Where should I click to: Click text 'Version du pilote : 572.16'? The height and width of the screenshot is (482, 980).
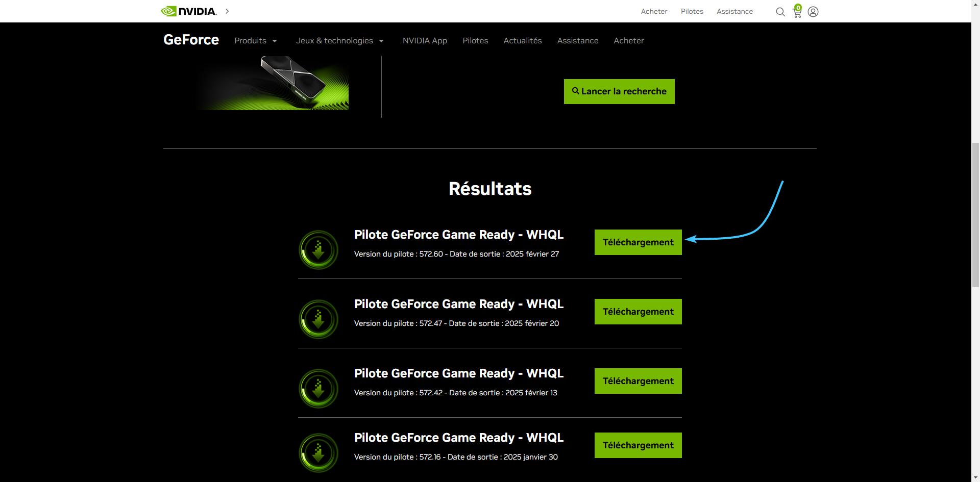click(398, 457)
